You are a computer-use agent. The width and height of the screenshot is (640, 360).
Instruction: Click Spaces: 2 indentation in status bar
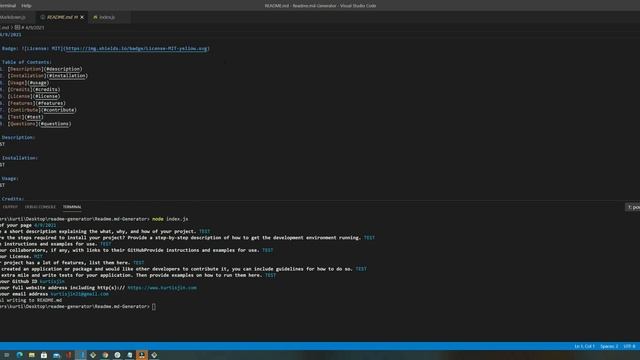click(x=609, y=346)
